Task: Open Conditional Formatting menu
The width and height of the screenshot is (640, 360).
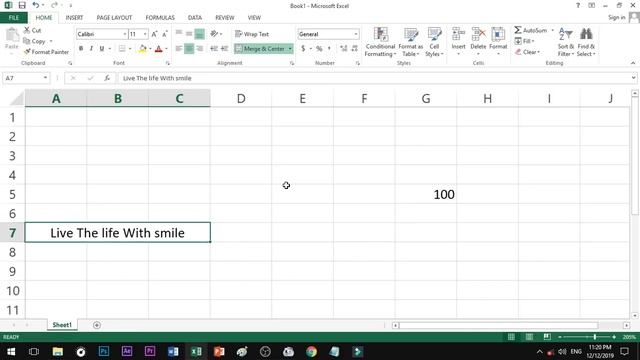Action: [x=380, y=42]
